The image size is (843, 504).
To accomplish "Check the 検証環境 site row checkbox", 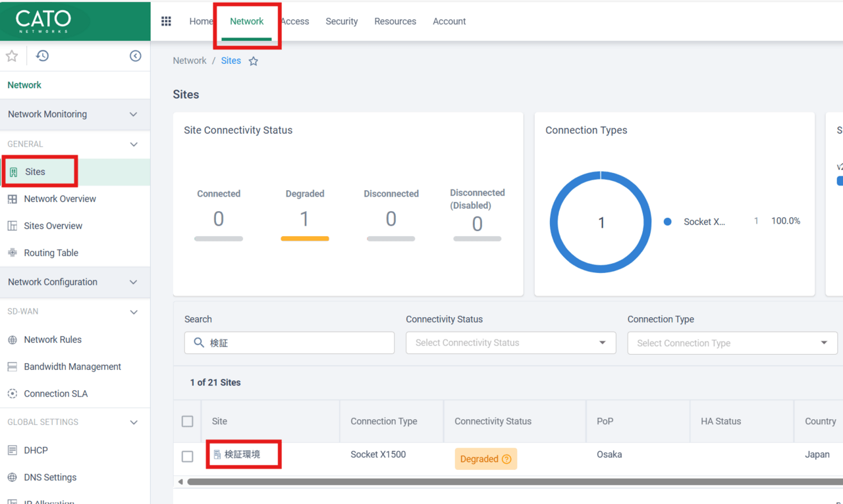I will click(188, 456).
